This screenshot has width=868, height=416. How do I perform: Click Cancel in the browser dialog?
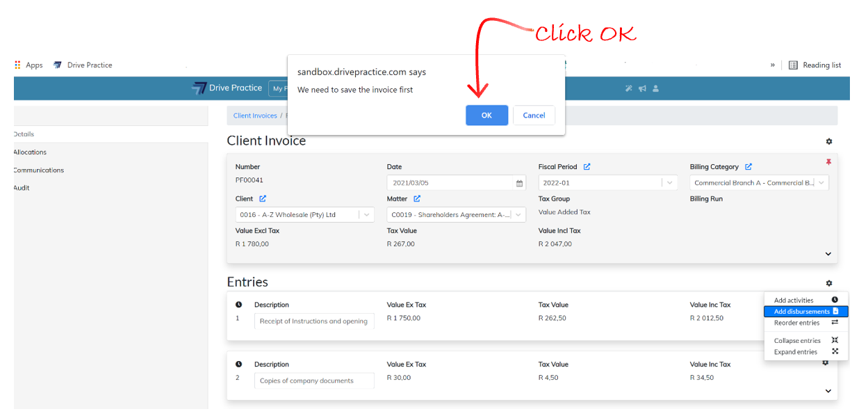[534, 115]
